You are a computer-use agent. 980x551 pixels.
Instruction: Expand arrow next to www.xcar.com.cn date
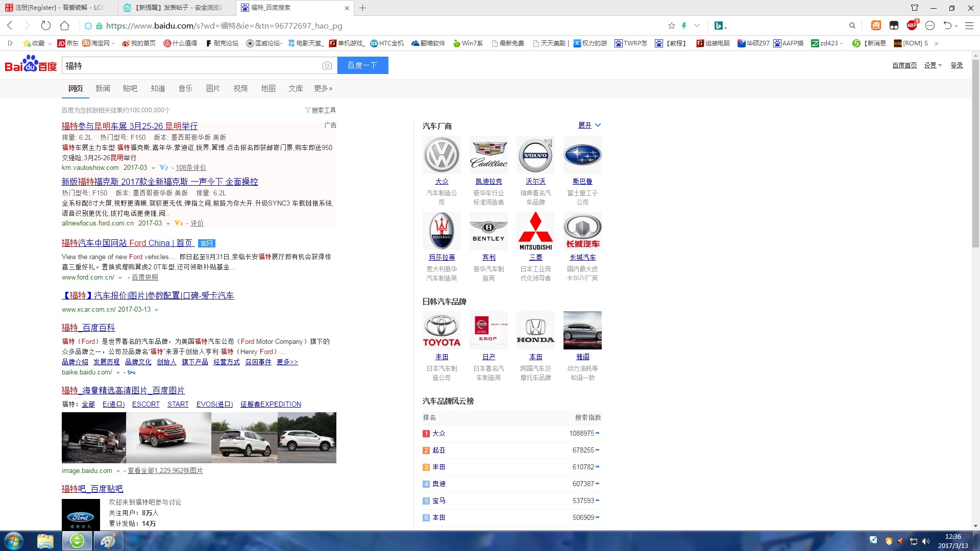coord(156,310)
